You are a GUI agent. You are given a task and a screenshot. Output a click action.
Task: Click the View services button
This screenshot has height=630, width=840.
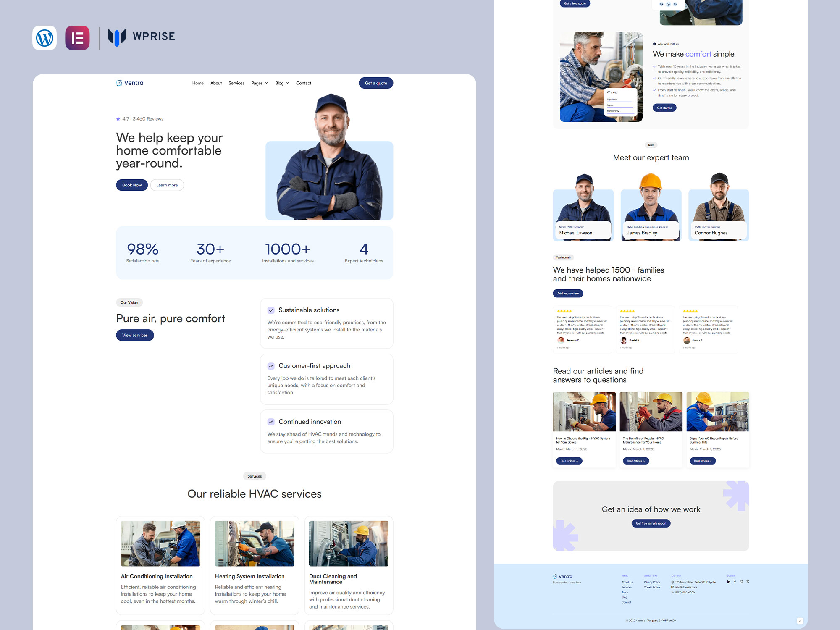click(135, 335)
